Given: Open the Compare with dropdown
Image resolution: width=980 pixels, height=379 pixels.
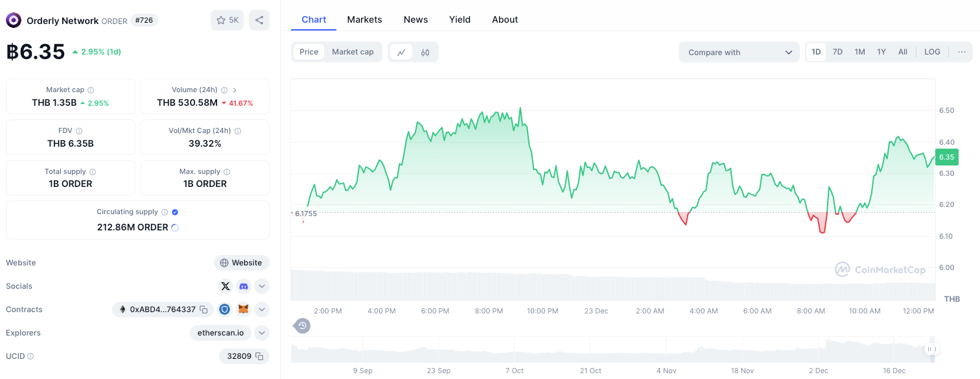Looking at the screenshot, I should point(740,52).
